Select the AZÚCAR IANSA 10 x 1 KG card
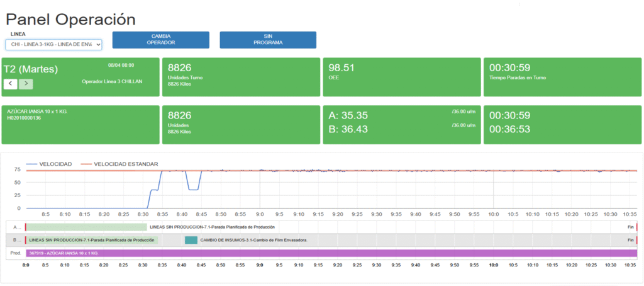This screenshot has height=286, width=644. click(x=80, y=125)
